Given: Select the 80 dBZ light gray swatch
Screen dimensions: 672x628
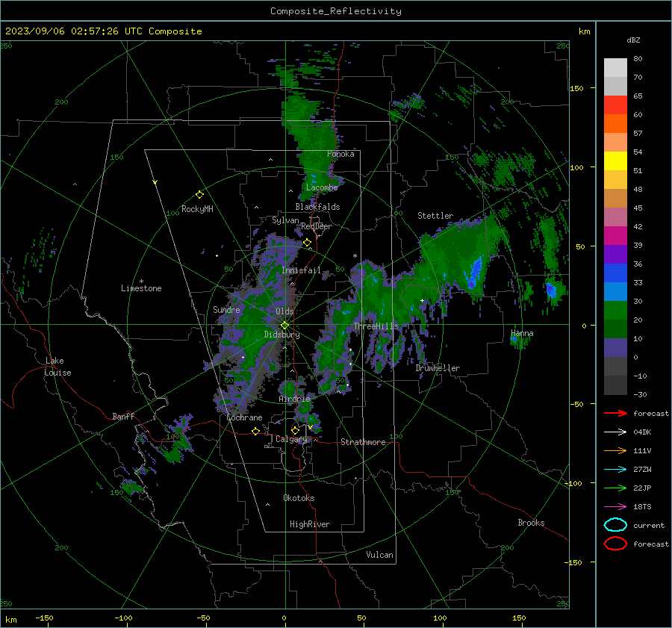Looking at the screenshot, I should pos(615,67).
